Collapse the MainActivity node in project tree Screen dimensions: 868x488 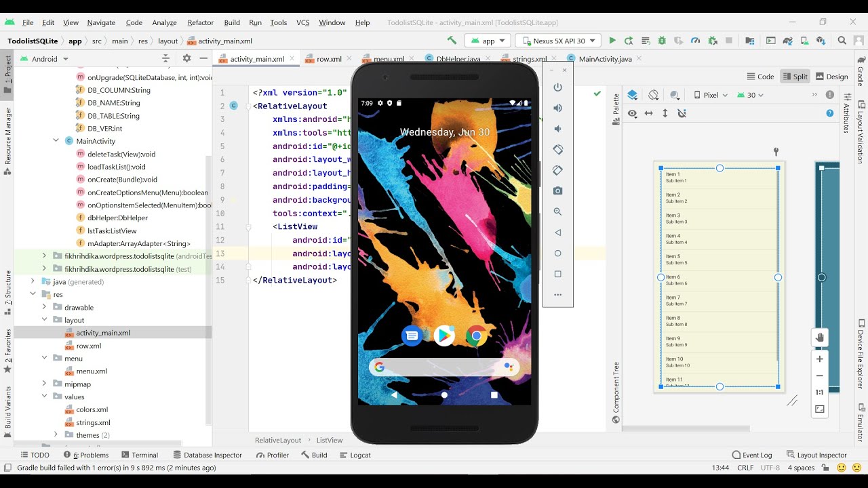pyautogui.click(x=56, y=141)
